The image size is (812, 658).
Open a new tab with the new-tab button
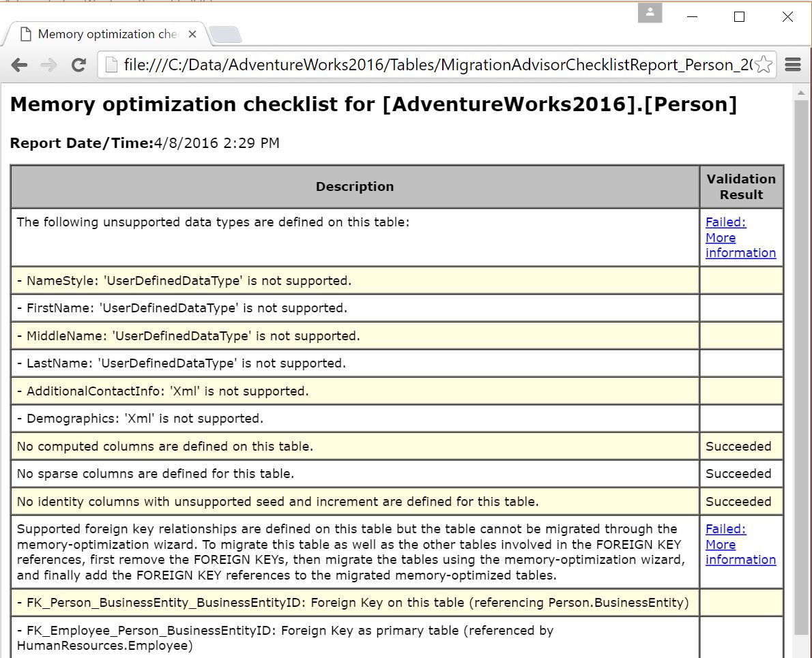coord(225,35)
